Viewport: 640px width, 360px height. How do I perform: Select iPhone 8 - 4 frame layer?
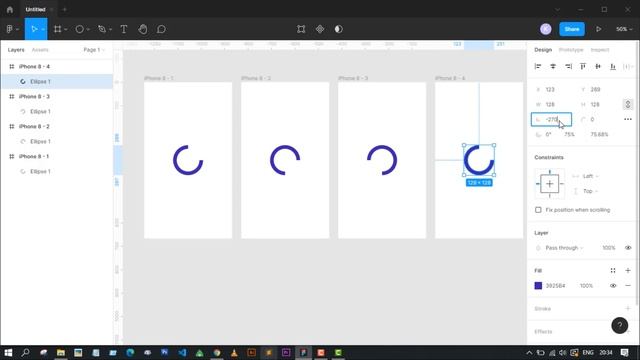coord(57,67)
